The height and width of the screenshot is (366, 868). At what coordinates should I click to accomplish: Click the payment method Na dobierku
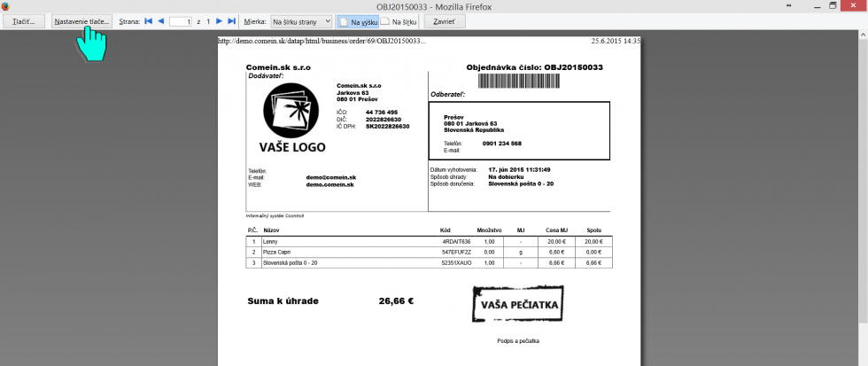tap(506, 176)
